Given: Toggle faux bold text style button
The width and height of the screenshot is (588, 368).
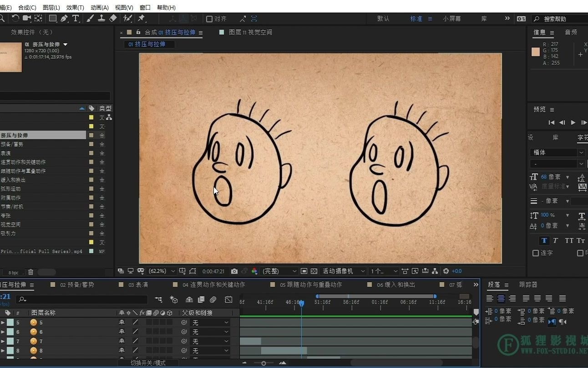Looking at the screenshot, I should (544, 240).
